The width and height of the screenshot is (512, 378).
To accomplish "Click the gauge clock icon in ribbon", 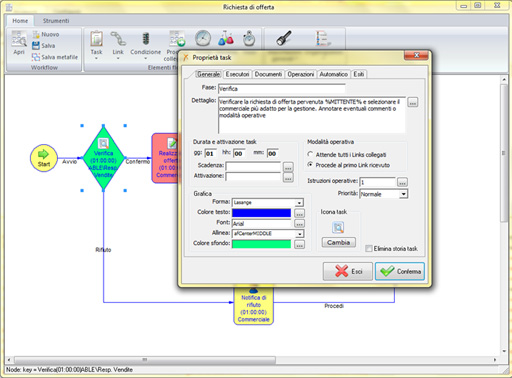I will (203, 38).
